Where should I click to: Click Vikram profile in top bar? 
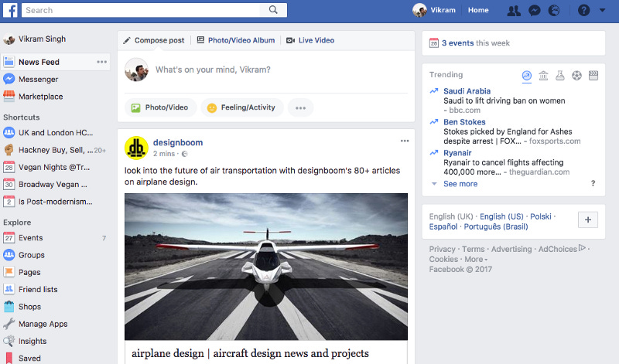(x=434, y=10)
